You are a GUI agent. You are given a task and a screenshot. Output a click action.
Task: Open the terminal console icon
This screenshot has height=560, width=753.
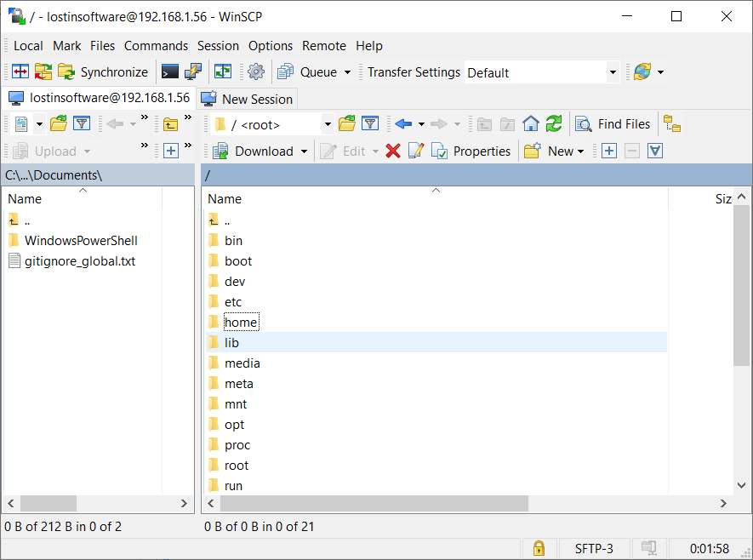tap(170, 72)
